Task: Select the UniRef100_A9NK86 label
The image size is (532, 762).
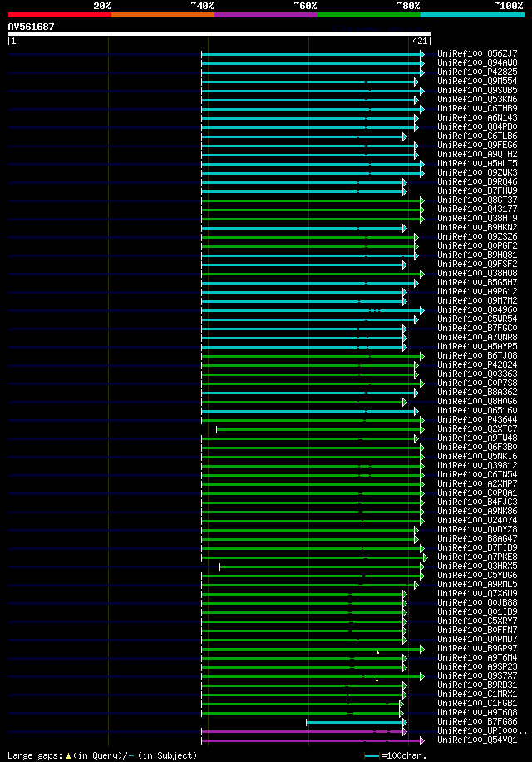Action: [x=477, y=512]
